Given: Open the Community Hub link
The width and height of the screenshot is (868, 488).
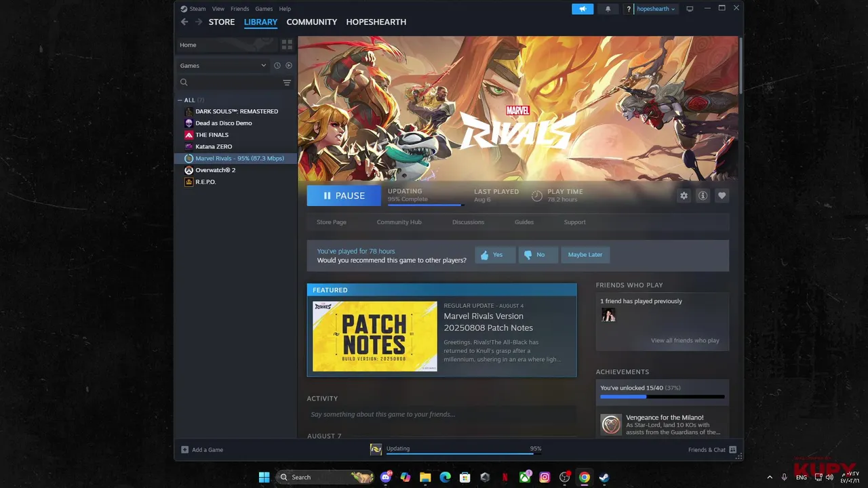Looking at the screenshot, I should (x=399, y=222).
